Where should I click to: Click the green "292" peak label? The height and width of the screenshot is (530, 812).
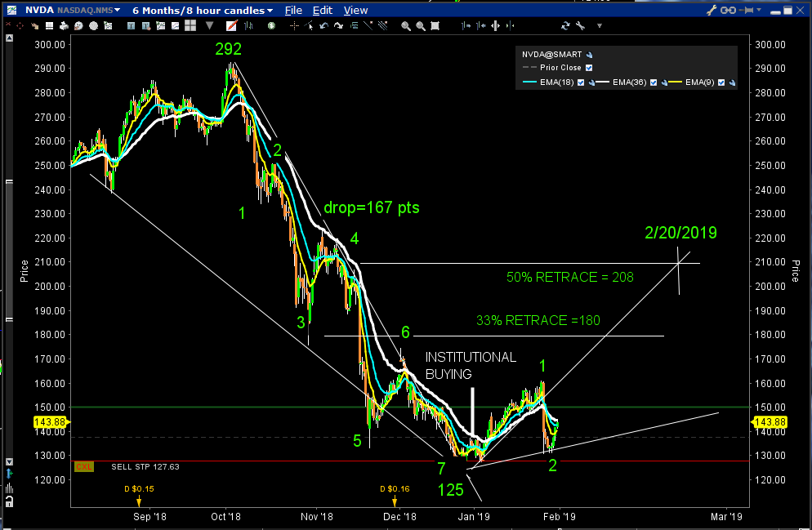229,49
